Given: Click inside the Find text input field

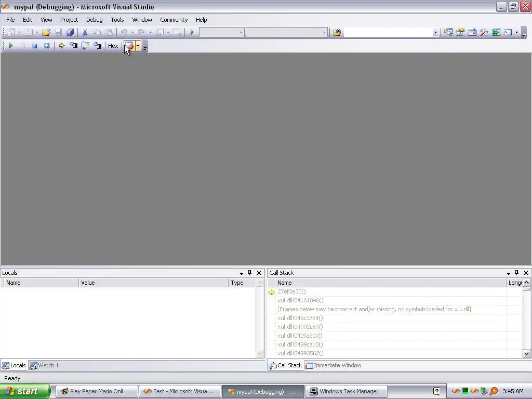Looking at the screenshot, I should pyautogui.click(x=388, y=32).
